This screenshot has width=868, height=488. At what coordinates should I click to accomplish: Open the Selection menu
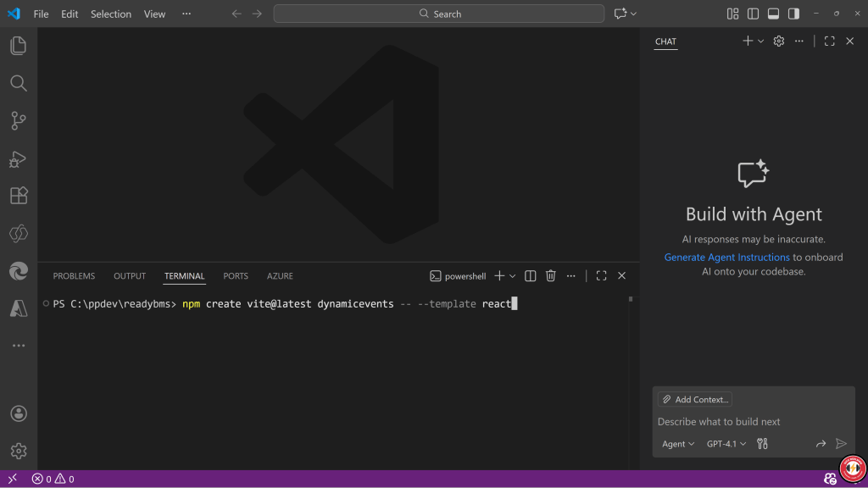[111, 14]
